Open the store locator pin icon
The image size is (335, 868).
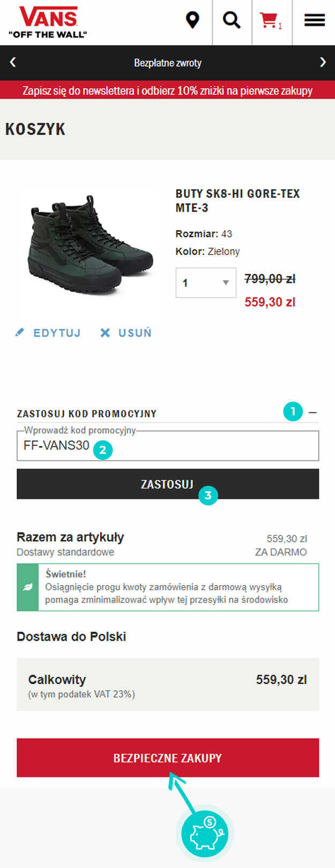(x=192, y=20)
